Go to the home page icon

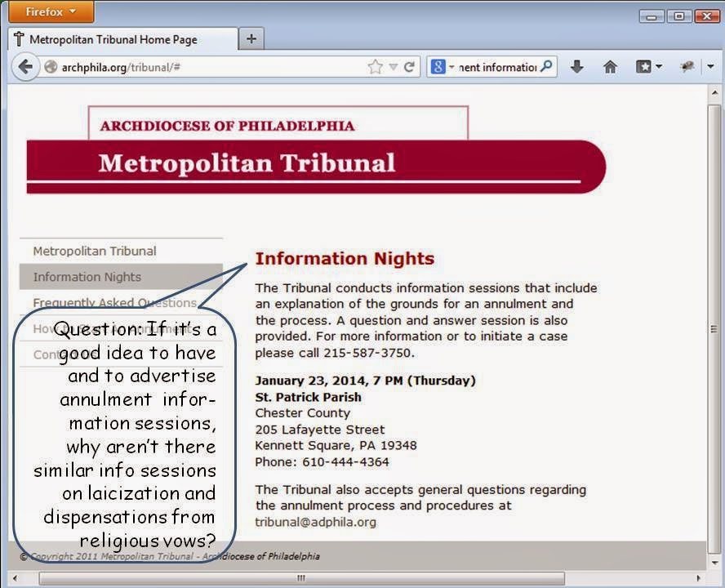click(x=611, y=67)
